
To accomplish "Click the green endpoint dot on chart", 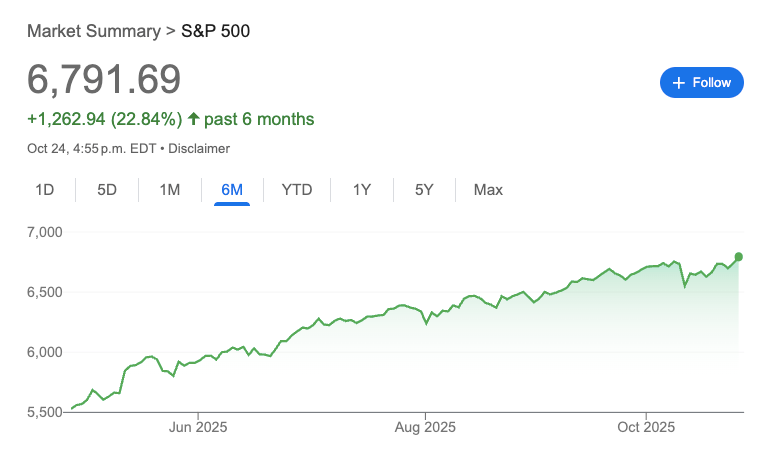I will point(739,257).
